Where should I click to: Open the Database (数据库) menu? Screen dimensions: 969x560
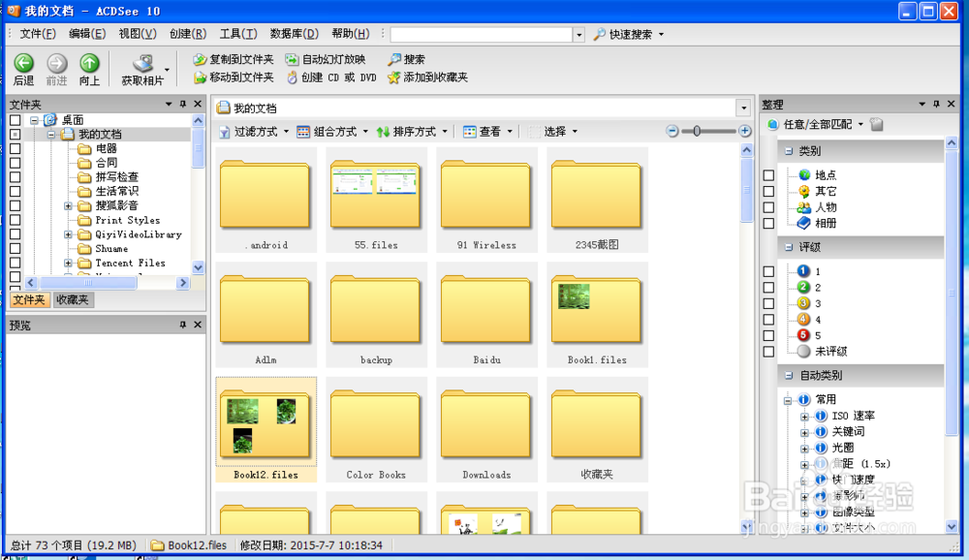pyautogui.click(x=295, y=33)
